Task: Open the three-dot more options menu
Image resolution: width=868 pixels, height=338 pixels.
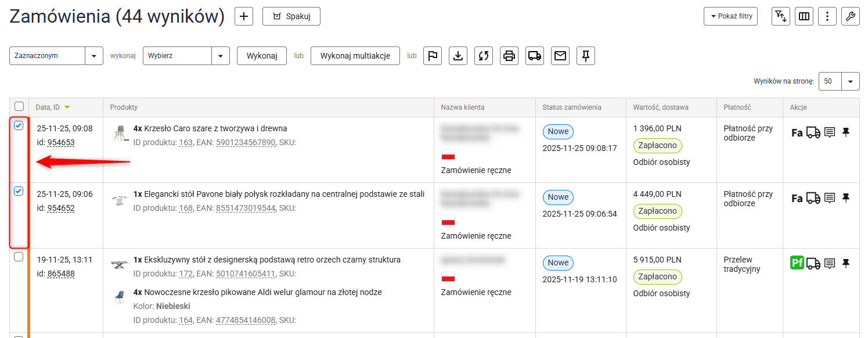Action: 827,16
